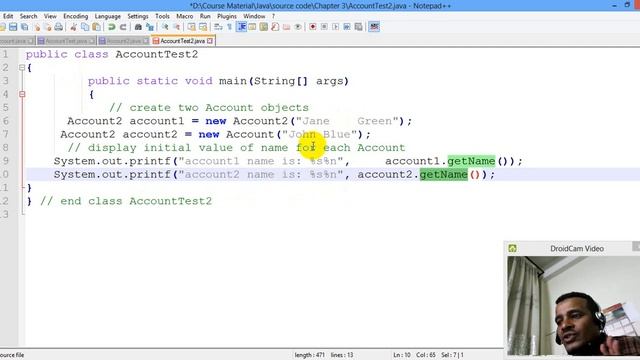Click the "Jane Green" string literal
The width and height of the screenshot is (640, 360).
coord(347,121)
